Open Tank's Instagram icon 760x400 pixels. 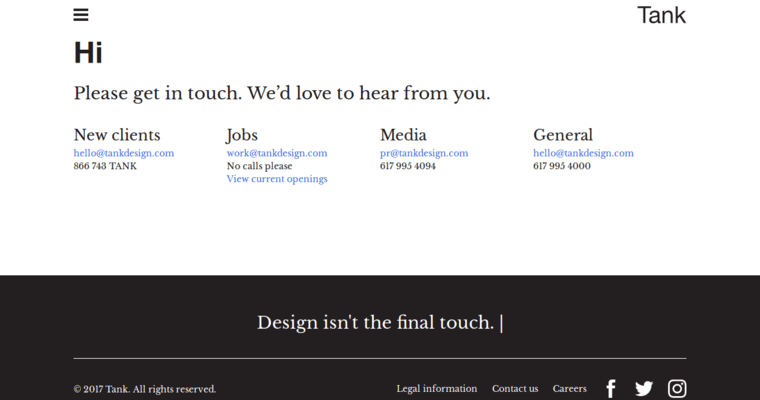[677, 389]
